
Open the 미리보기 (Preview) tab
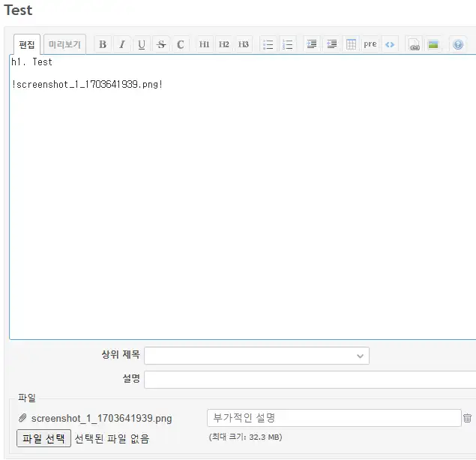(64, 44)
